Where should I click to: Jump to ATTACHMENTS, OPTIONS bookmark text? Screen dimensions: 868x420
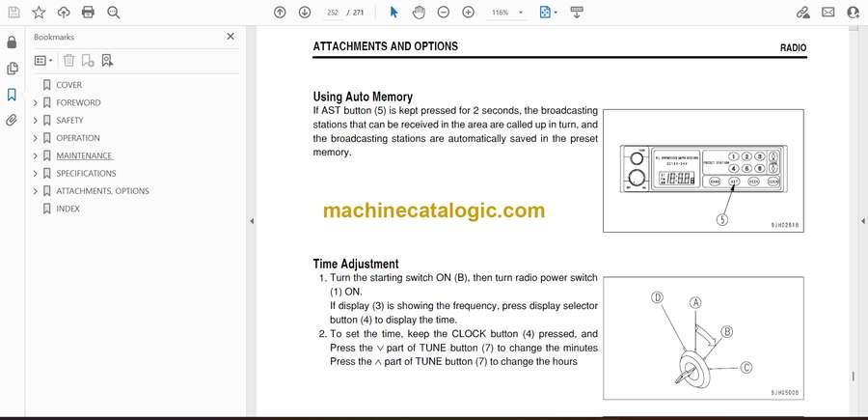coord(102,191)
